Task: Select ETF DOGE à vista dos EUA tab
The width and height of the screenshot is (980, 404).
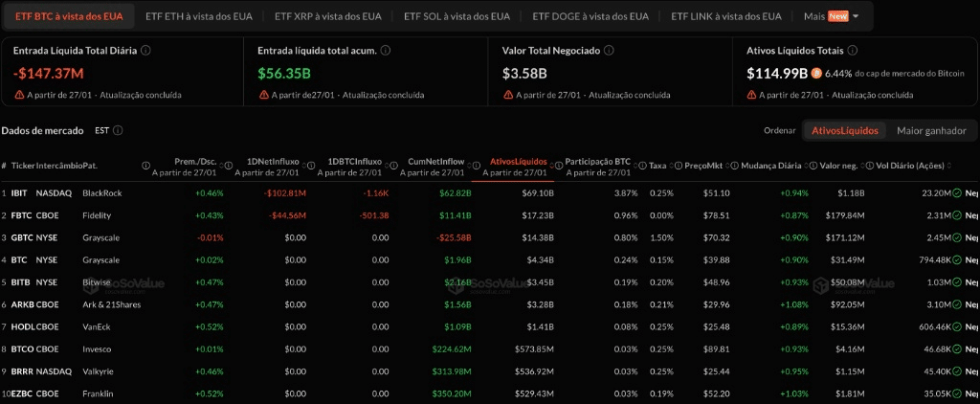Action: click(590, 16)
